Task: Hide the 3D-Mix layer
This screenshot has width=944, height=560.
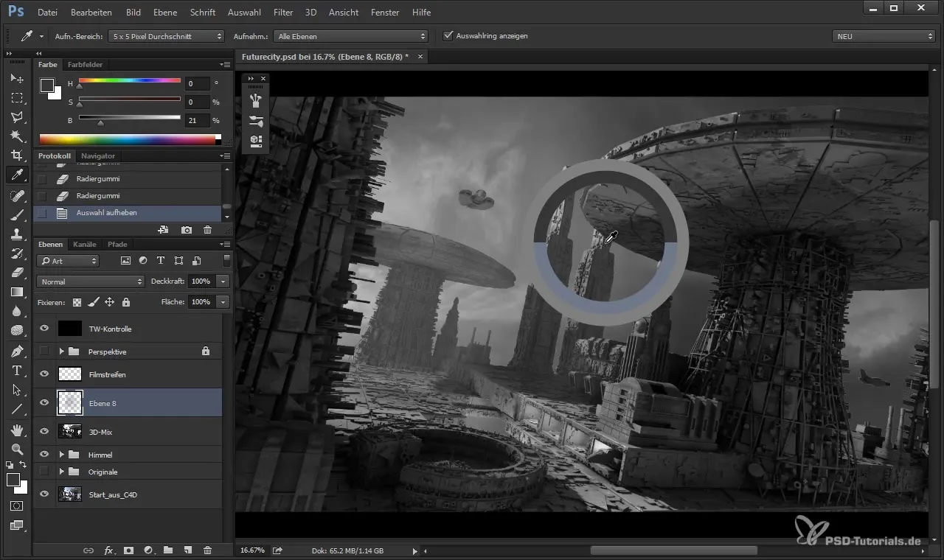Action: 44,432
